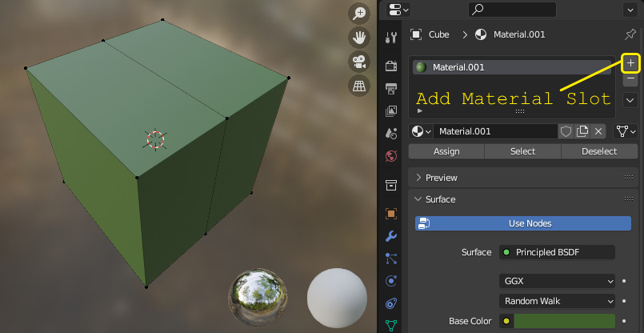Open the Output properties tab
The width and height of the screenshot is (644, 333).
pos(391,88)
